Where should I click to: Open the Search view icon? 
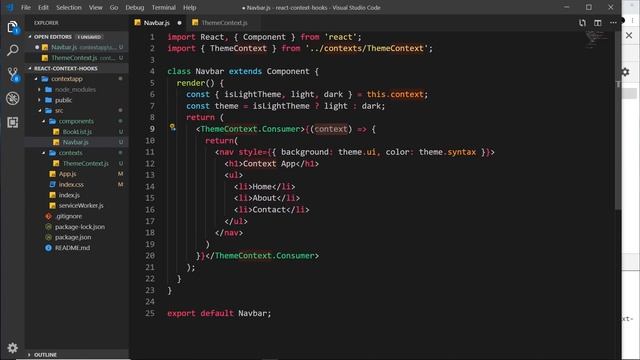coord(13,51)
